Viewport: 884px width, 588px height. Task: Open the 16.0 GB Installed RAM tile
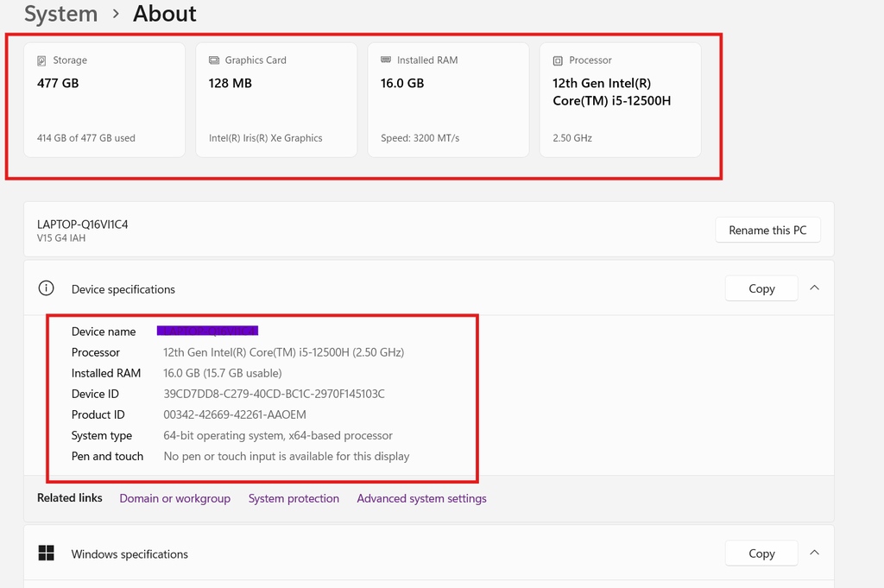(x=448, y=100)
